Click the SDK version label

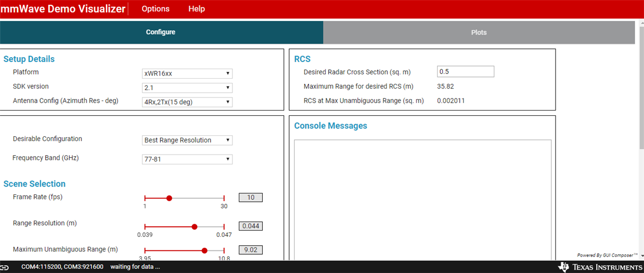pos(31,86)
